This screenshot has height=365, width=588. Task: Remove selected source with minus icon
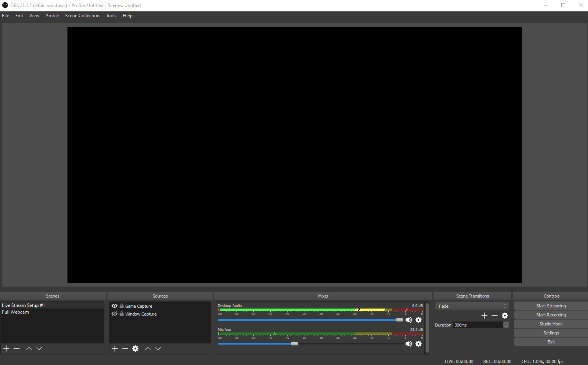pyautogui.click(x=125, y=349)
